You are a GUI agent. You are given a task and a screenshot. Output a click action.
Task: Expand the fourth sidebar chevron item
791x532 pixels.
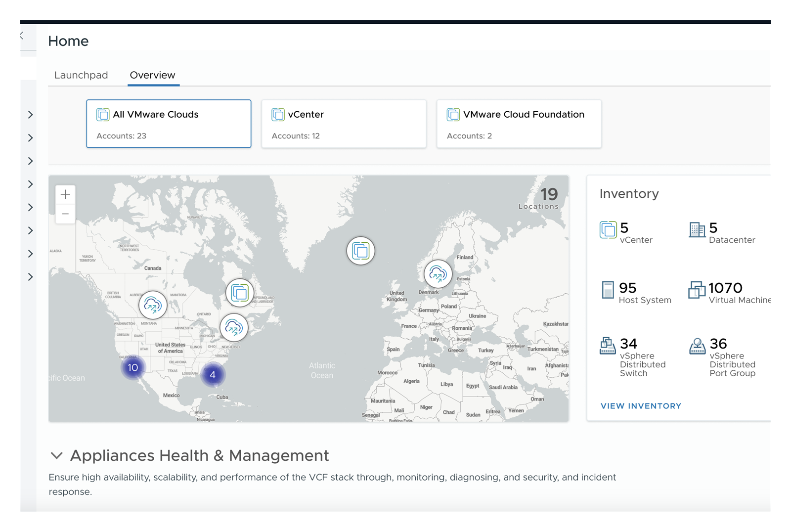click(x=31, y=184)
